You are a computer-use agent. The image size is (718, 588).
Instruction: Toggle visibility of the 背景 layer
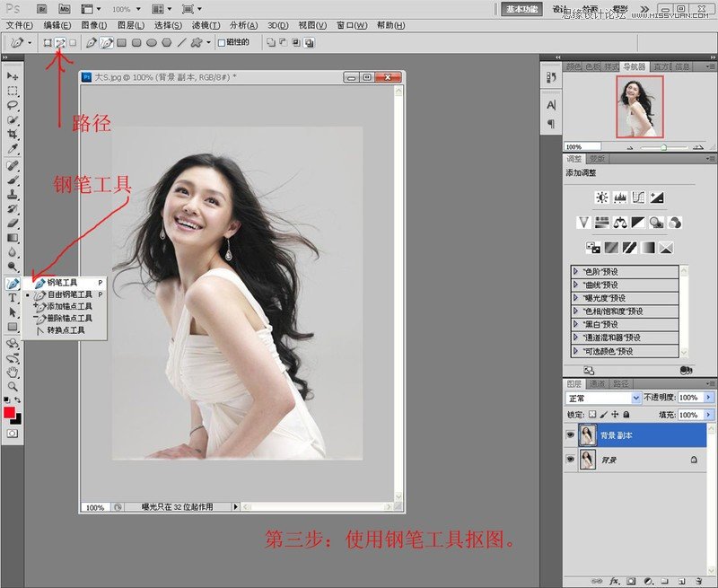click(x=570, y=460)
